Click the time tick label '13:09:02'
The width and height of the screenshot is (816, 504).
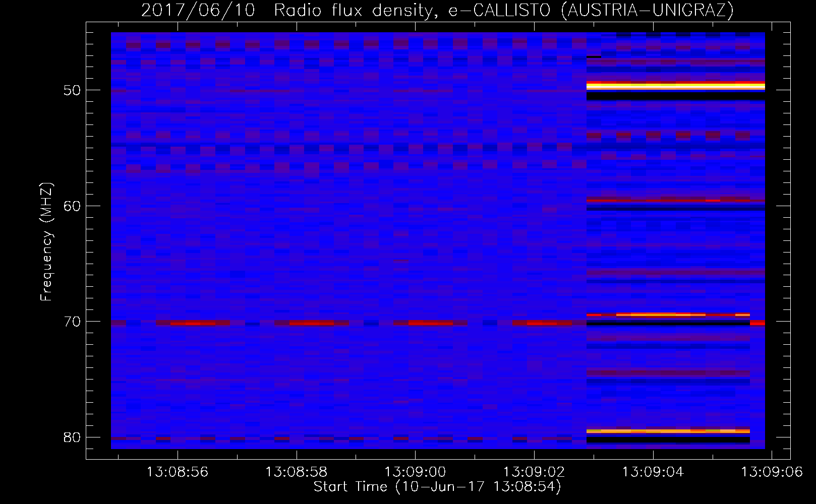click(534, 472)
